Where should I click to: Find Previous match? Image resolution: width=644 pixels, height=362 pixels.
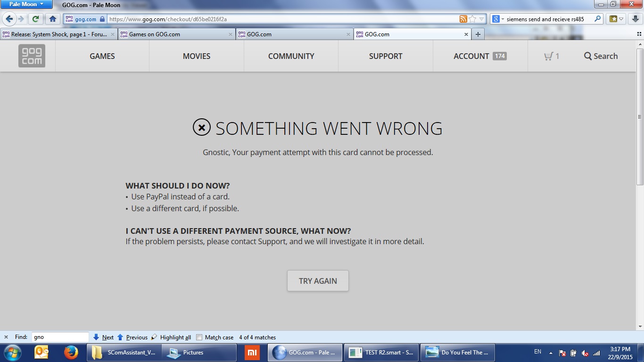point(132,337)
